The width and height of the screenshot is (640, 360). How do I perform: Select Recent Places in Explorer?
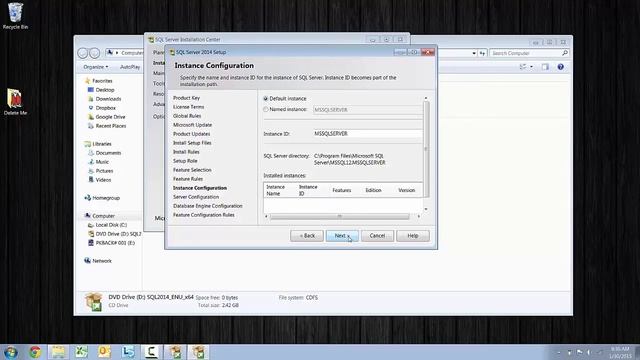pyautogui.click(x=111, y=126)
